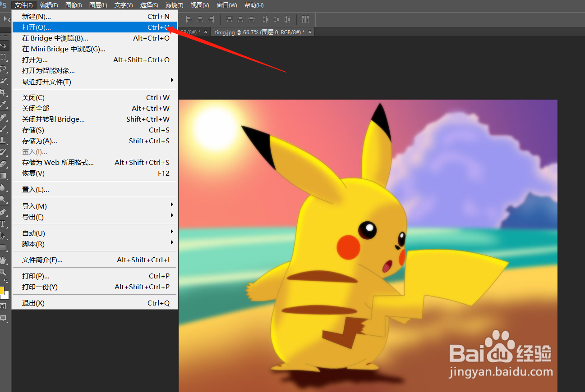Click Distribute Vertical Centers icon
Image resolution: width=585 pixels, height=392 pixels.
(240, 19)
